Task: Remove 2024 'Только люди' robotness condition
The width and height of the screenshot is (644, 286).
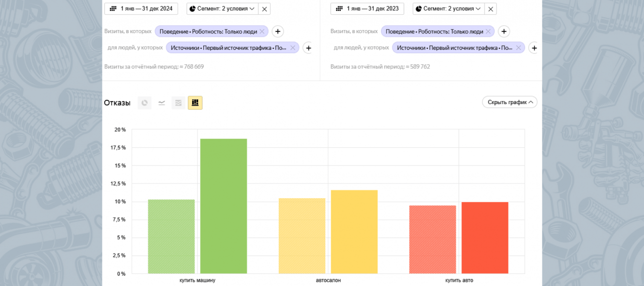Action: (262, 32)
